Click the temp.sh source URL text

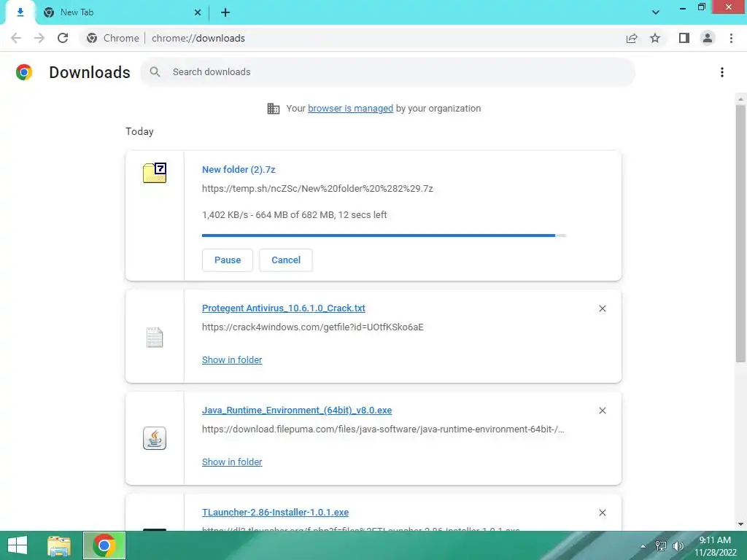pos(317,189)
